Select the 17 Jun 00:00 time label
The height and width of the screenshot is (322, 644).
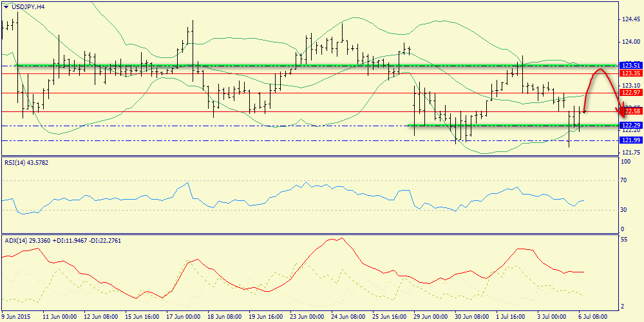(184, 317)
